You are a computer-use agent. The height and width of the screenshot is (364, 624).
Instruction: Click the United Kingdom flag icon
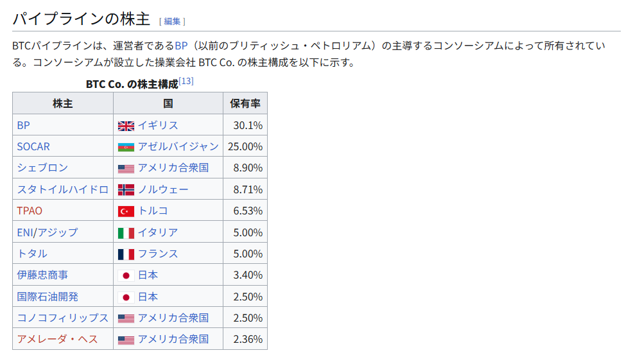126,125
